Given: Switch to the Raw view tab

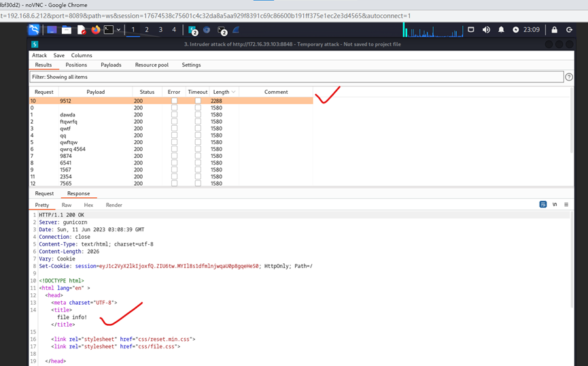Looking at the screenshot, I should pyautogui.click(x=67, y=205).
